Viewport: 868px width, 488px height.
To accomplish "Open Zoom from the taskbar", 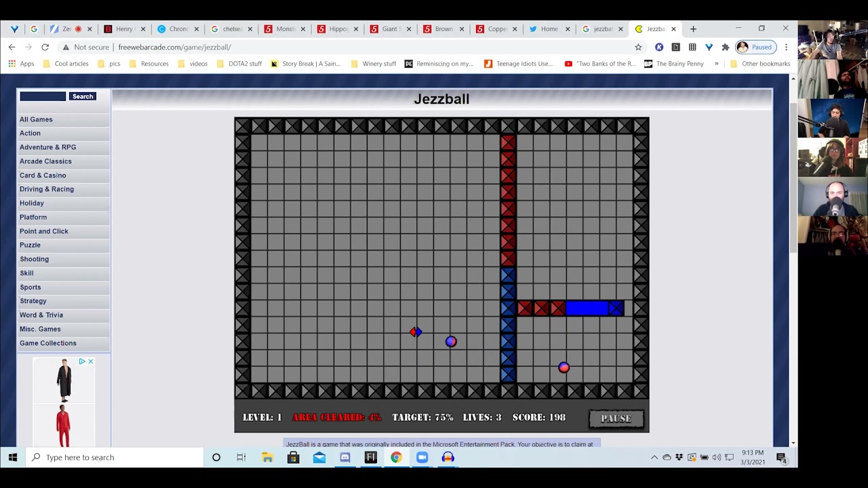I will point(422,457).
